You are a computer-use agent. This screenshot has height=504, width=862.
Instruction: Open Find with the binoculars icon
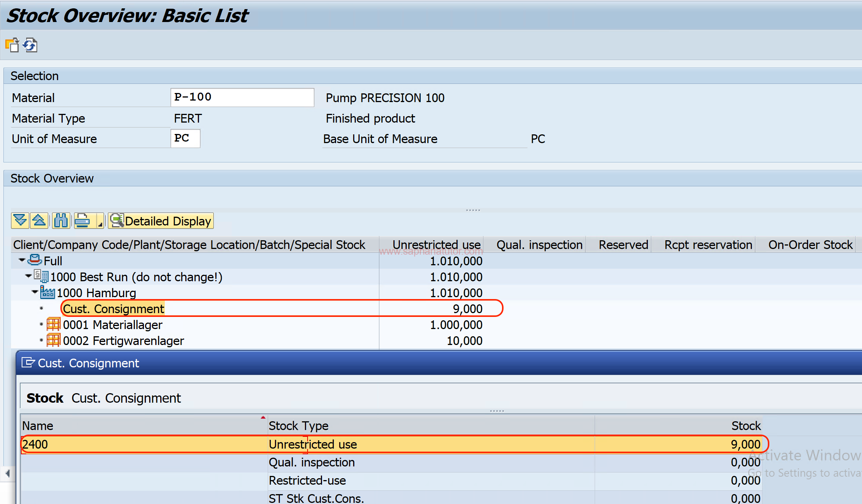coord(61,220)
